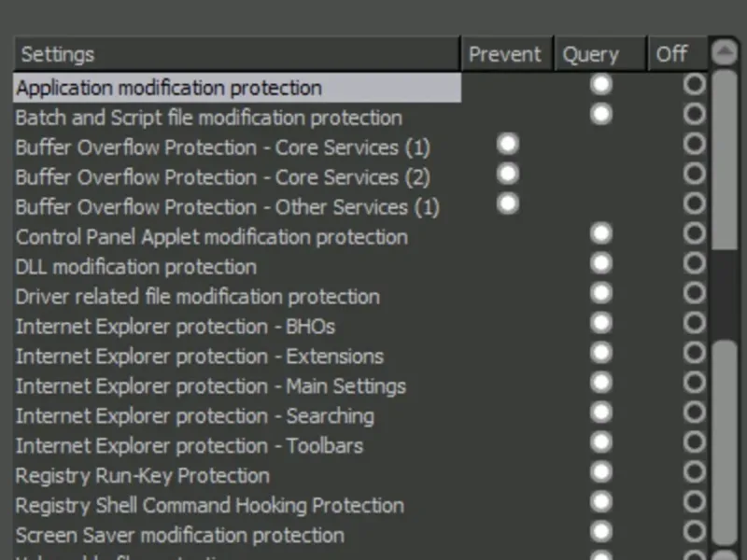Set Internet Explorer Main Settings to Off
This screenshot has width=747, height=560.
point(694,383)
